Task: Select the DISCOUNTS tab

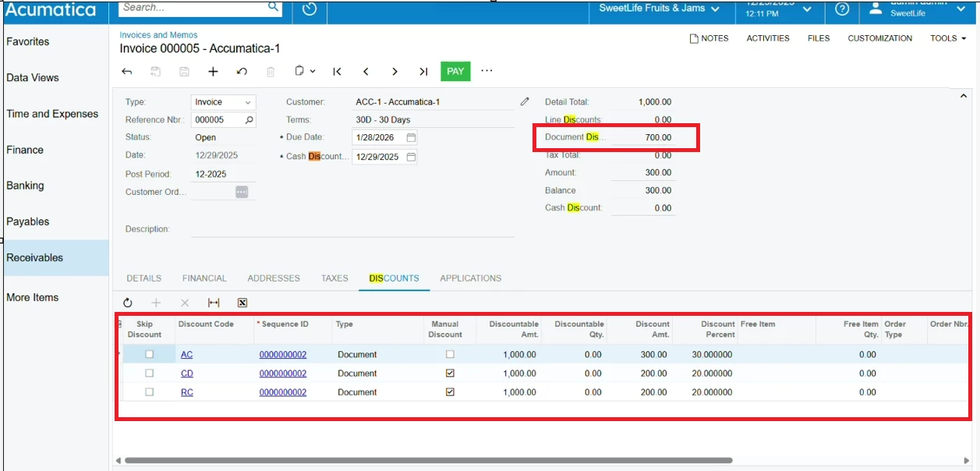Action: click(x=394, y=278)
